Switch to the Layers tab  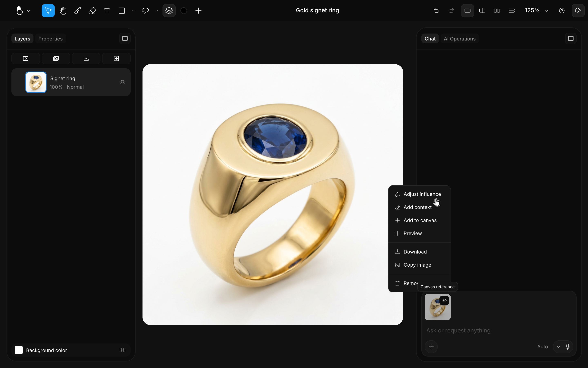pyautogui.click(x=22, y=39)
